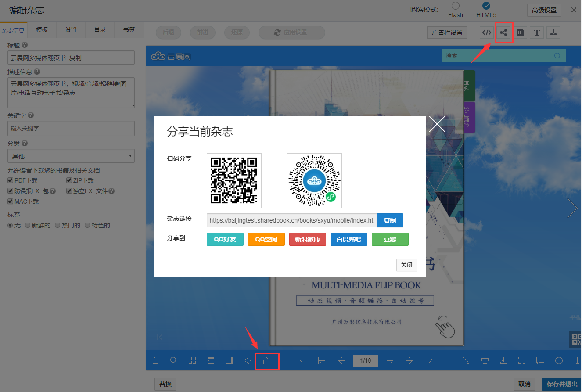Select the phone call icon in viewer toolbar
The image size is (582, 392).
[467, 360]
